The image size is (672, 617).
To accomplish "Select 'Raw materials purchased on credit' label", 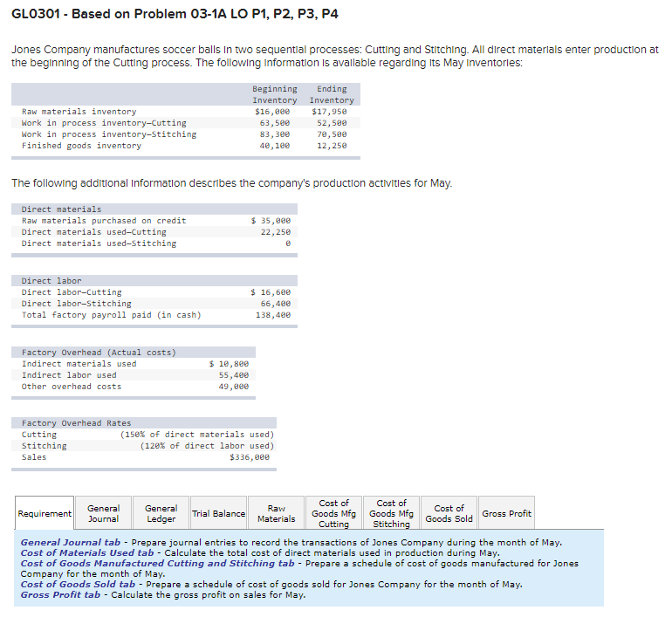I will click(104, 221).
